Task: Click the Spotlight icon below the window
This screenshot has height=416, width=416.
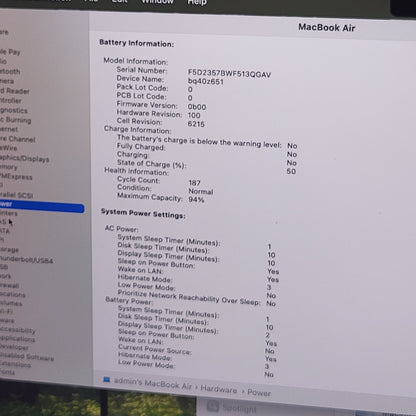Action: click(213, 406)
